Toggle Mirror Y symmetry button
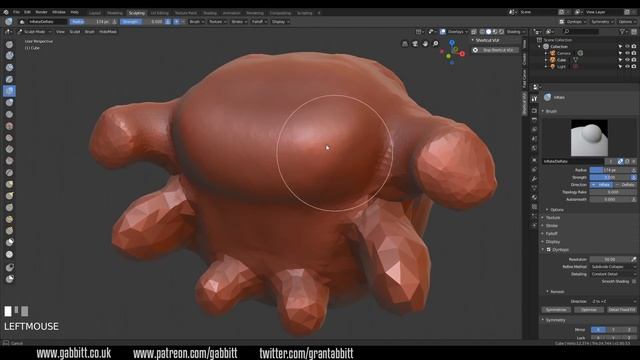 click(613, 329)
